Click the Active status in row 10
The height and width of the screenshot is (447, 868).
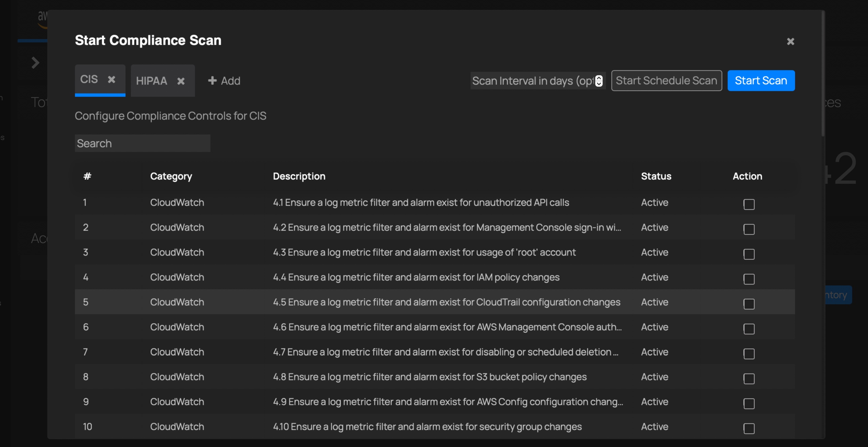(x=654, y=426)
